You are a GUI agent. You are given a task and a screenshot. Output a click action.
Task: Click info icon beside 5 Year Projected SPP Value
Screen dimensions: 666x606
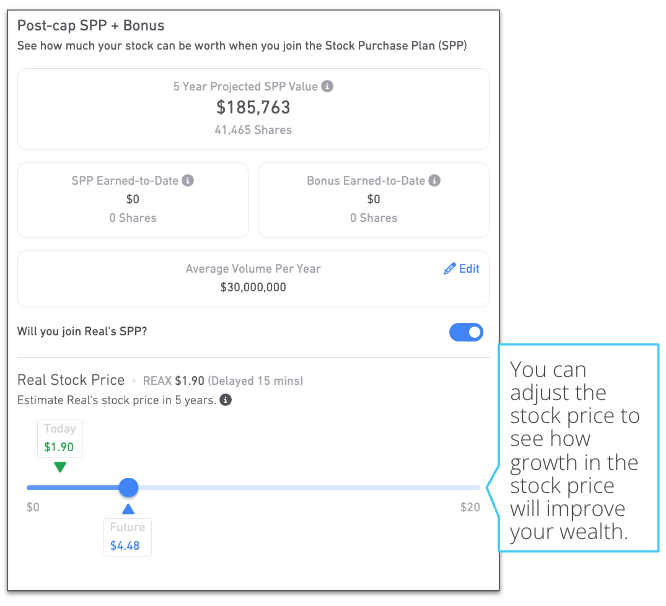[x=327, y=86]
